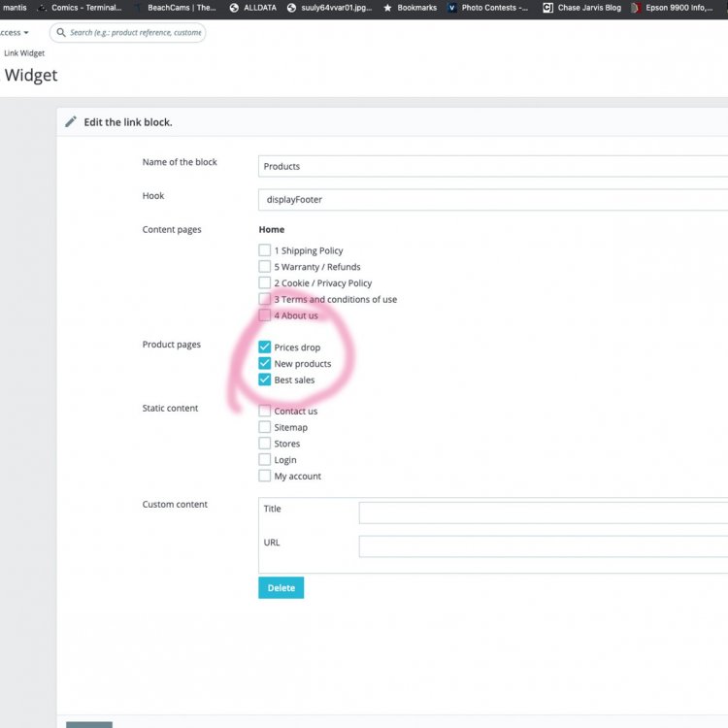Click the Home heading under Content pages
This screenshot has height=728, width=728.
click(x=272, y=229)
